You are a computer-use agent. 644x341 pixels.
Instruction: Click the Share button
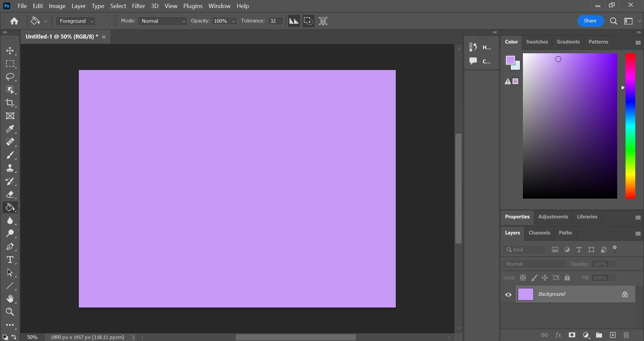pos(590,21)
